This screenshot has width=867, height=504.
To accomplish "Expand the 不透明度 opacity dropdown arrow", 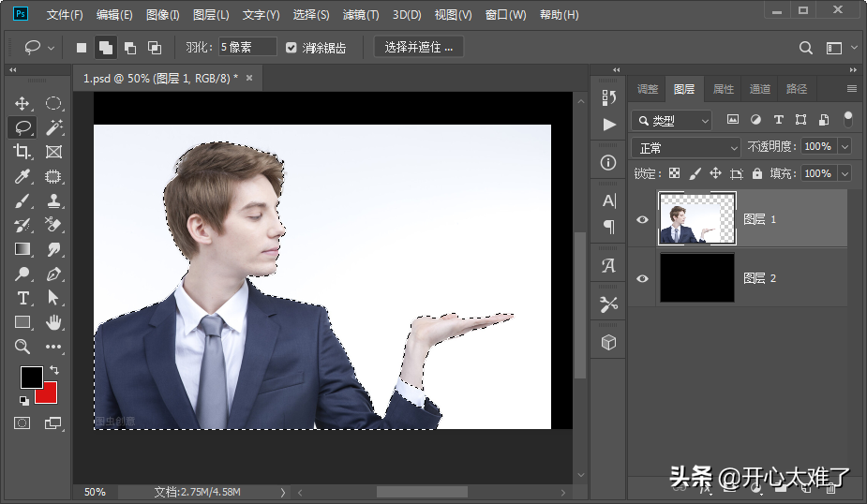I will pos(845,147).
